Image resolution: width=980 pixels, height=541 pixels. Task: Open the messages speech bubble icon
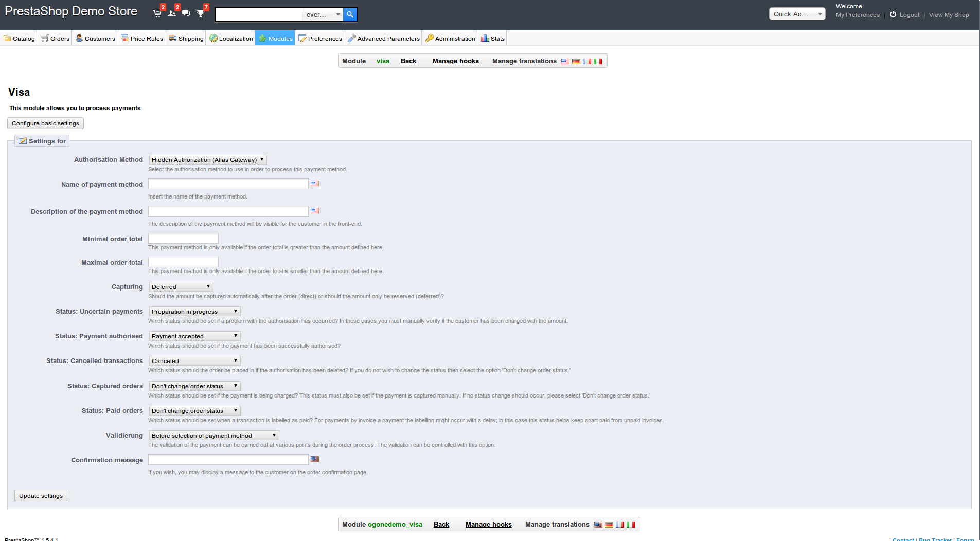[186, 14]
